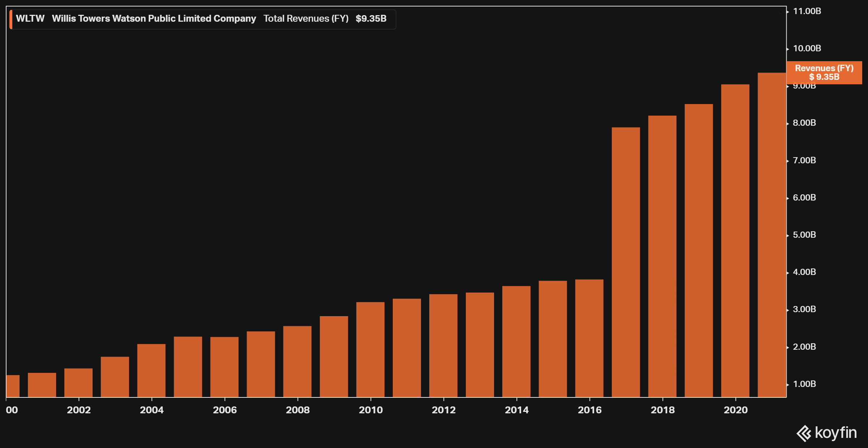Click the 1.00B y-axis label
Image resolution: width=868 pixels, height=448 pixels.
coord(804,384)
